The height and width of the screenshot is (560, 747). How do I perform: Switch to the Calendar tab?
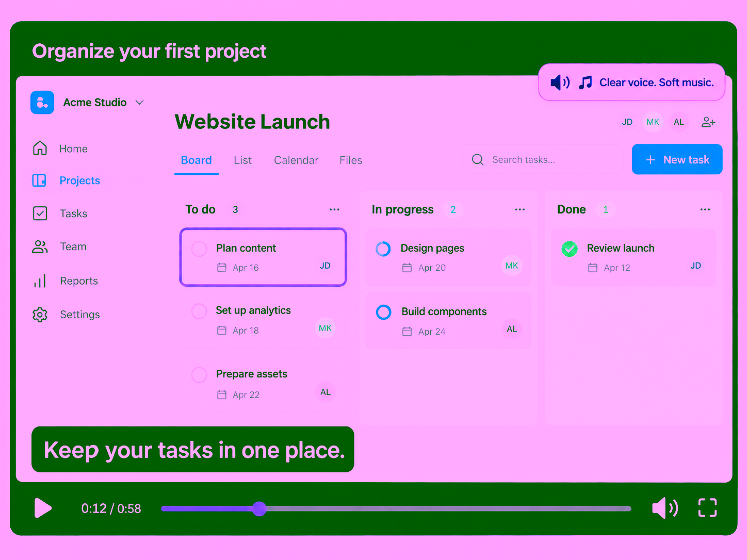click(296, 160)
